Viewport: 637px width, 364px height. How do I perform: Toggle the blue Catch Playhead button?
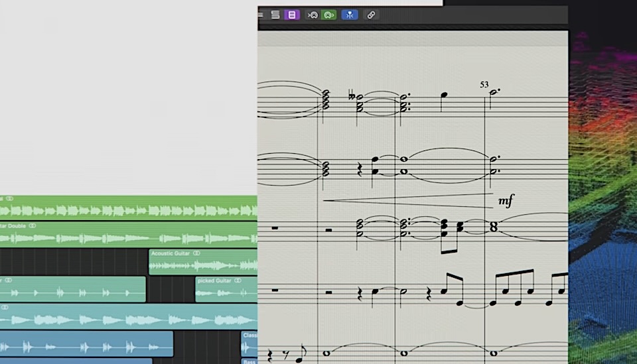click(x=350, y=15)
